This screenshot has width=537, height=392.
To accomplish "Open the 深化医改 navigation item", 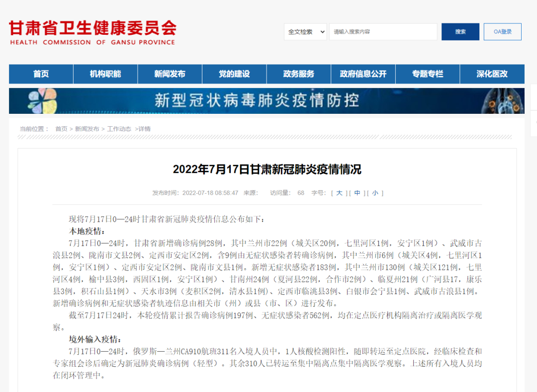I will [492, 74].
